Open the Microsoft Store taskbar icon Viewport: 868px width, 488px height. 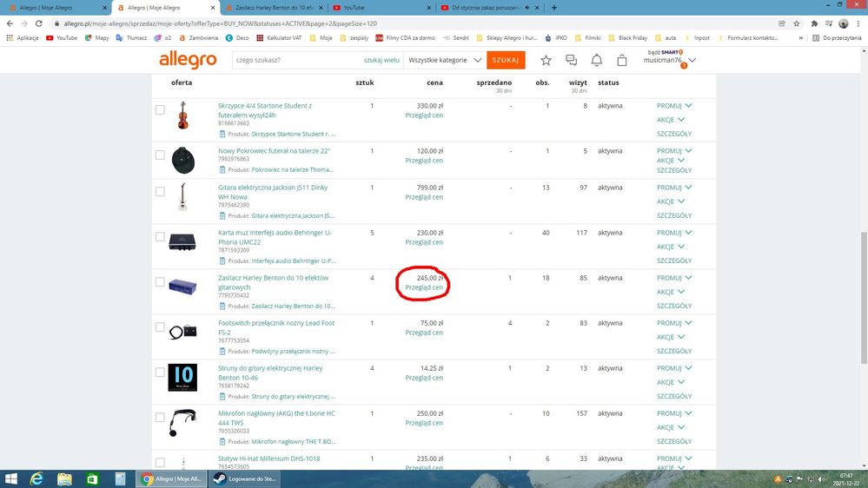coord(92,478)
